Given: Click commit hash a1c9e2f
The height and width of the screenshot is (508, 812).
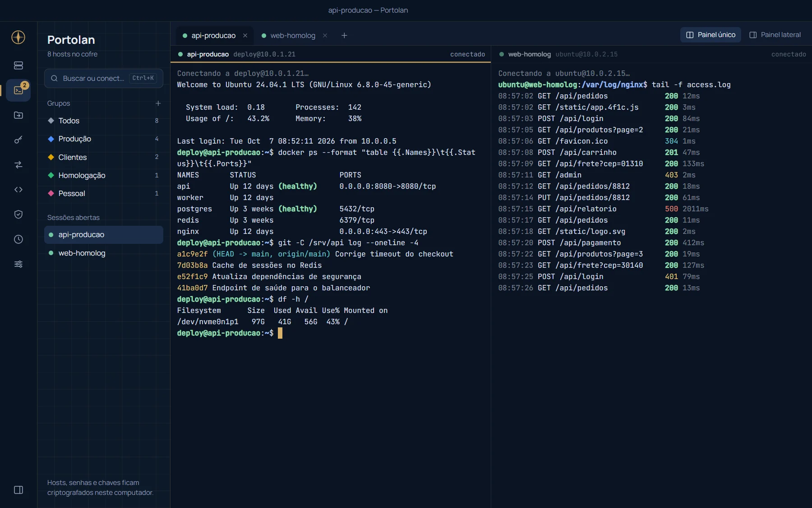Looking at the screenshot, I should (193, 254).
